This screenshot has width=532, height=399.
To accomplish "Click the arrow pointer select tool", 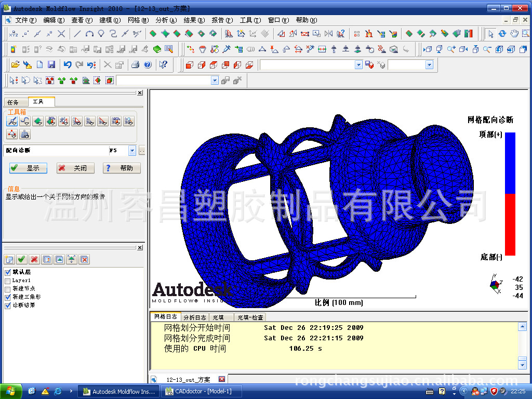I will pyautogui.click(x=490, y=34).
